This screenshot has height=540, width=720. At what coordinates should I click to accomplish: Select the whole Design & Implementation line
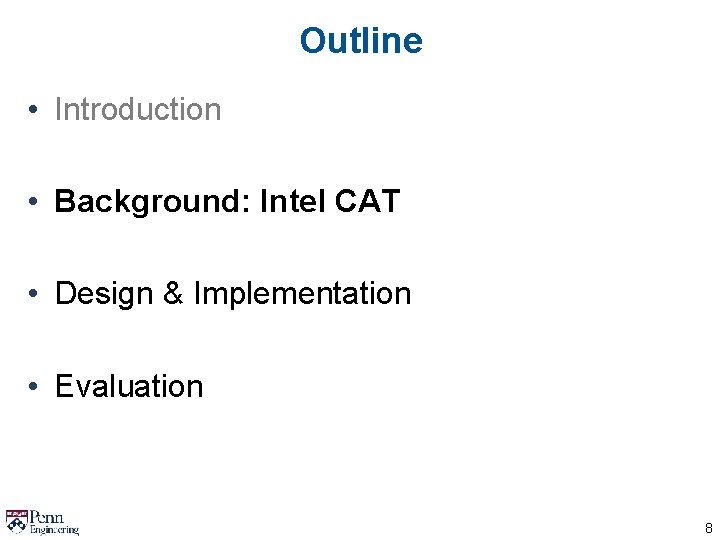pos(233,294)
